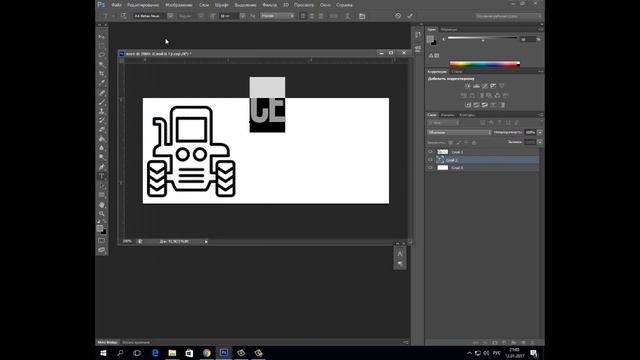
Task: Add a Curves adjustment layer
Action: (x=484, y=86)
